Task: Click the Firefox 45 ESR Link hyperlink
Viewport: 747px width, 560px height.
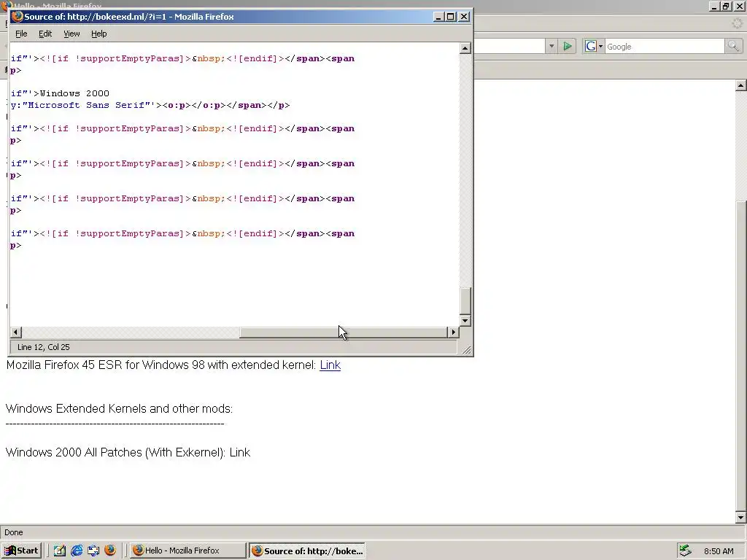Action: click(x=330, y=365)
